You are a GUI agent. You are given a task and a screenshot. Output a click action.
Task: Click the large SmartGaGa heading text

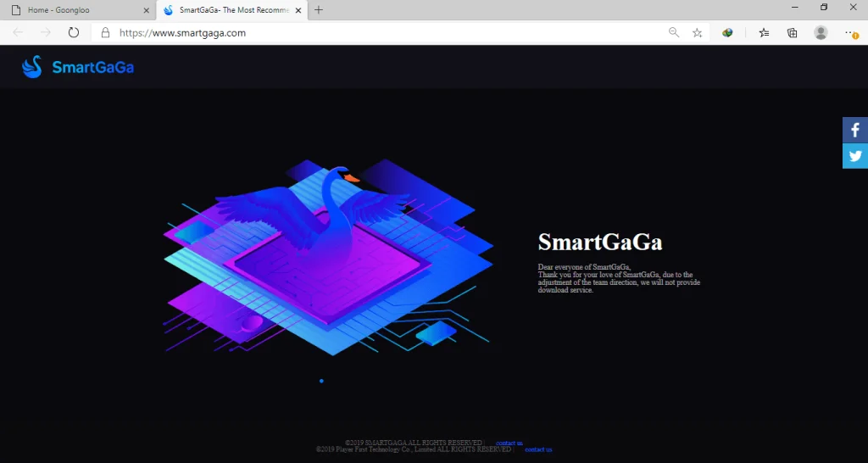pyautogui.click(x=600, y=242)
